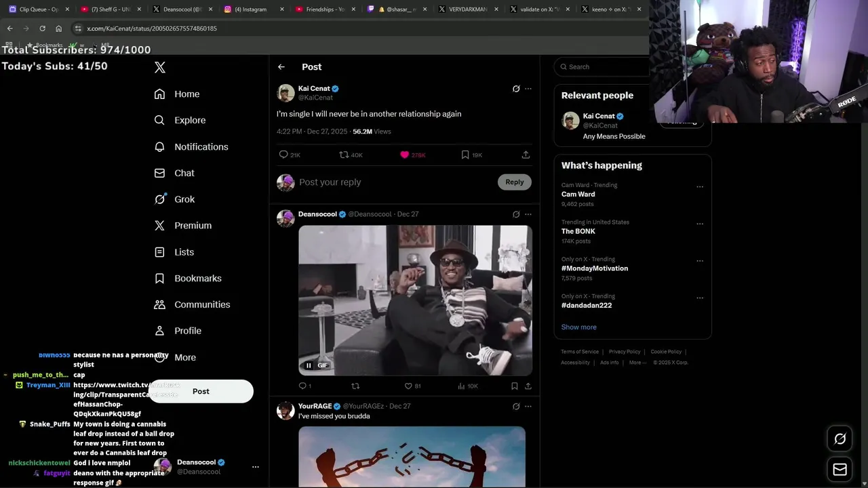Click repost icon on Deansocool's reply
This screenshot has width=868, height=488.
(355, 386)
